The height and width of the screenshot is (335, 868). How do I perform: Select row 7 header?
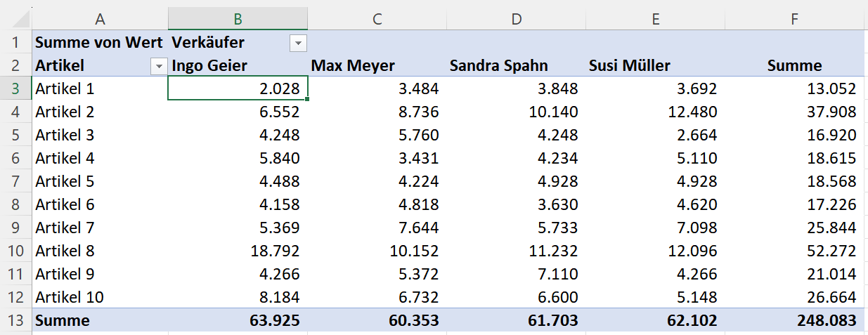pos(15,181)
